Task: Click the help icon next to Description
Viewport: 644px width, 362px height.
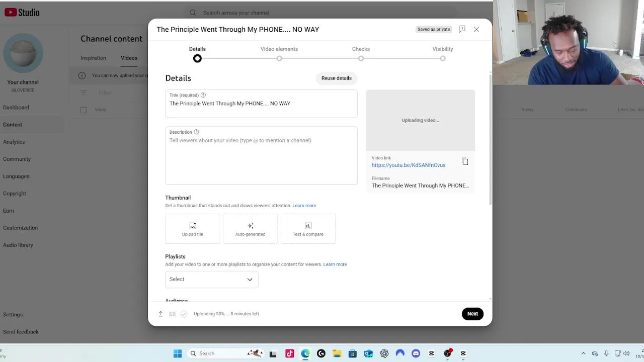Action: (196, 132)
